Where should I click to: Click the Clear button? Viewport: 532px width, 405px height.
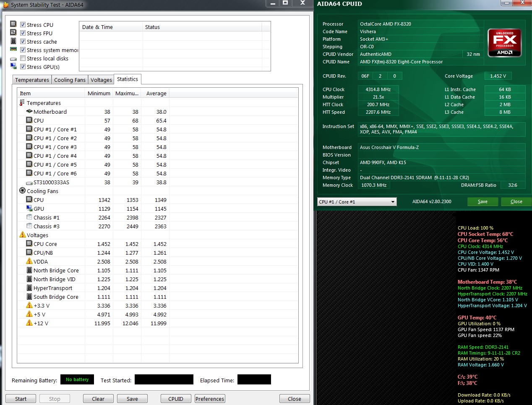click(x=98, y=399)
